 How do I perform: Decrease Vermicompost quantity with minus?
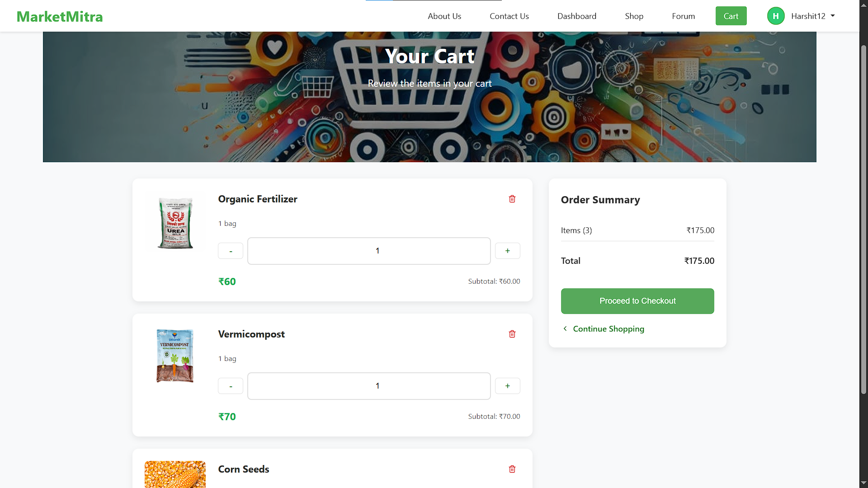coord(231,386)
